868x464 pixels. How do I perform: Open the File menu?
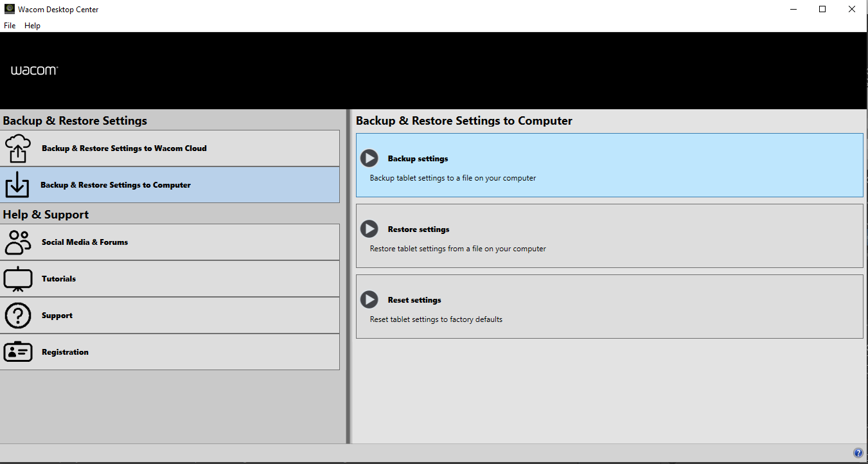coord(10,26)
